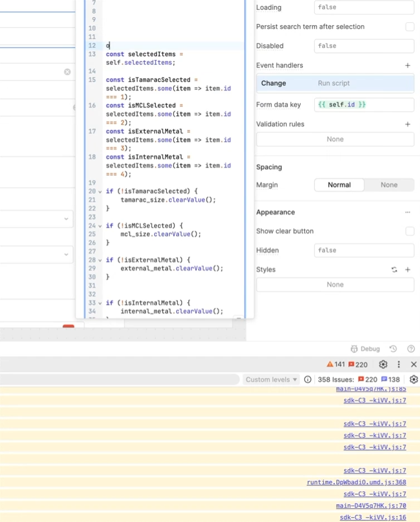Screen dimensions: 420x522
Task: Click code line number 12
Action: click(92, 46)
